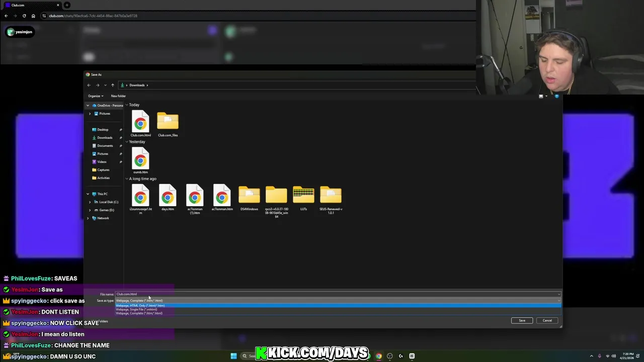Close the Club.com browser tab
The height and width of the screenshot is (362, 644).
click(x=57, y=5)
